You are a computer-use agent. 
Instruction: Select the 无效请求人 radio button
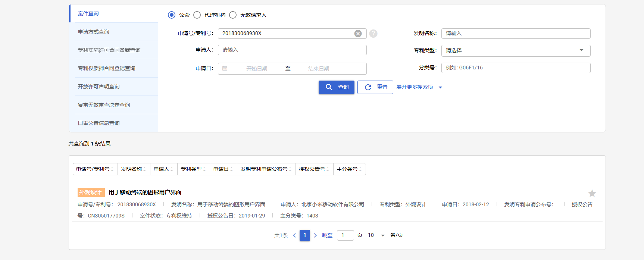pyautogui.click(x=233, y=15)
